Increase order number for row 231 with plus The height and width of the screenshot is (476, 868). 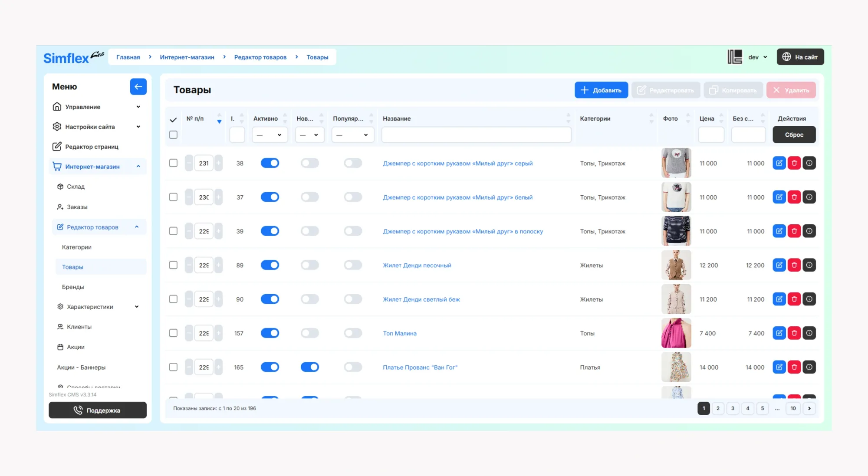[218, 163]
